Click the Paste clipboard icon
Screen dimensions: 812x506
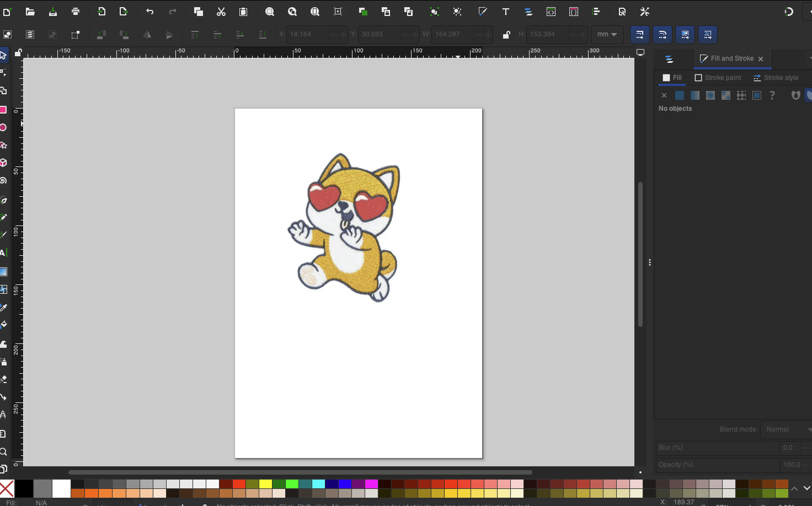[x=243, y=12]
